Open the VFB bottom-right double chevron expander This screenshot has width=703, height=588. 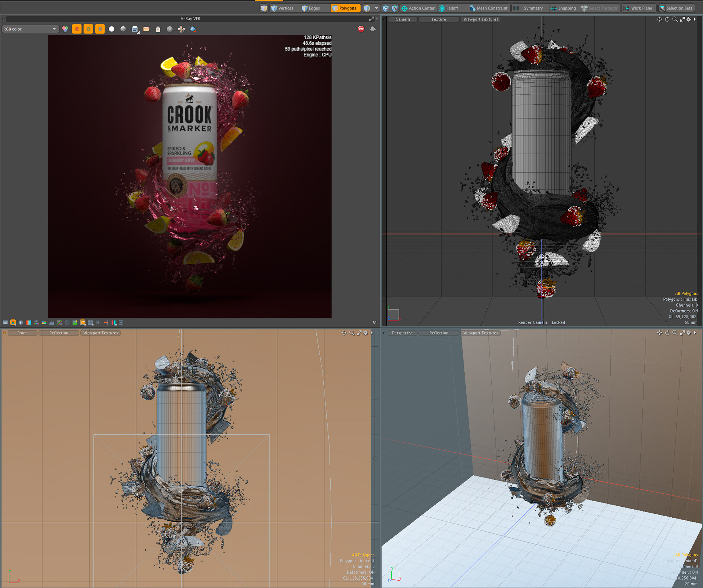coord(375,322)
